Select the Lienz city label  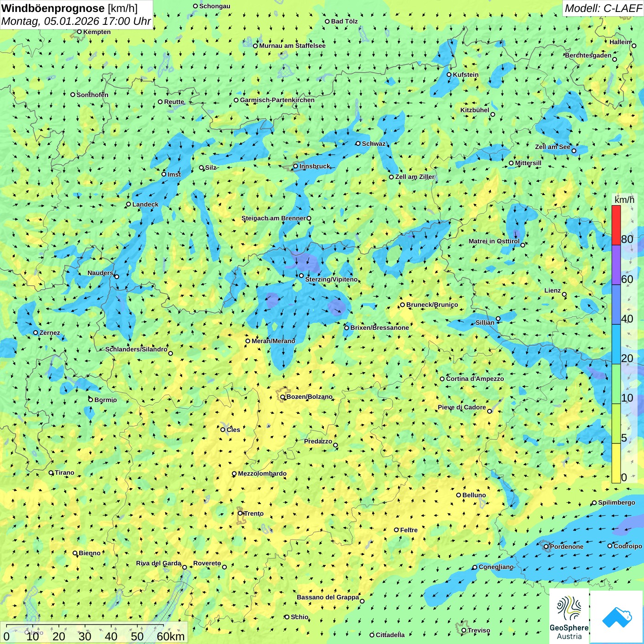(x=552, y=290)
